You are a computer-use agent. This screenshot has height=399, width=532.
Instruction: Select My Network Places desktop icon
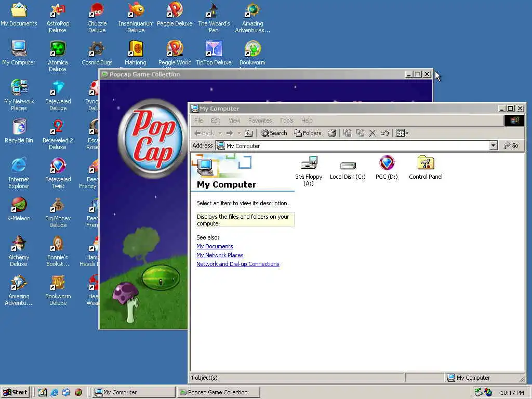[19, 96]
